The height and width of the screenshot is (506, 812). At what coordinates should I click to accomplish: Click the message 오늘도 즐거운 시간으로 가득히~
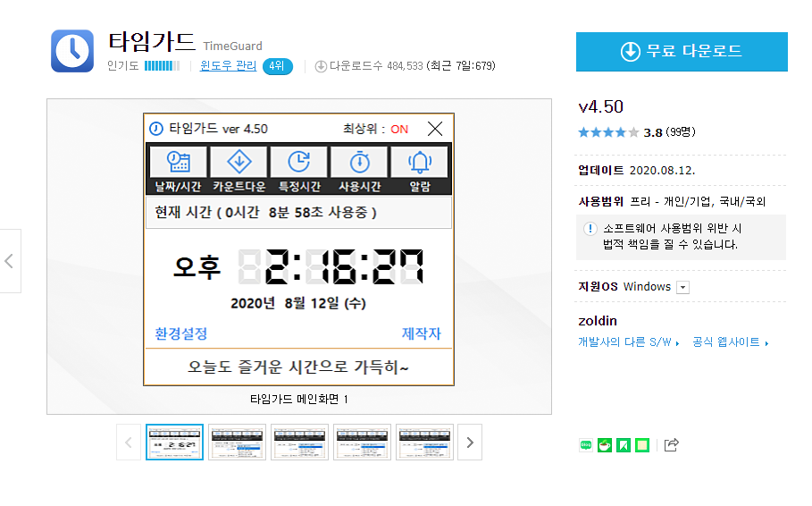tap(298, 367)
